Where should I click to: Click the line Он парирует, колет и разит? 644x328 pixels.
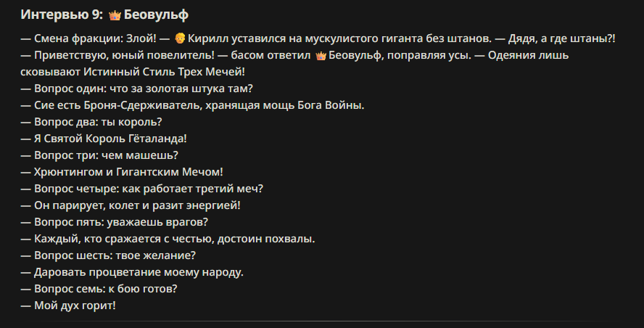(131, 205)
